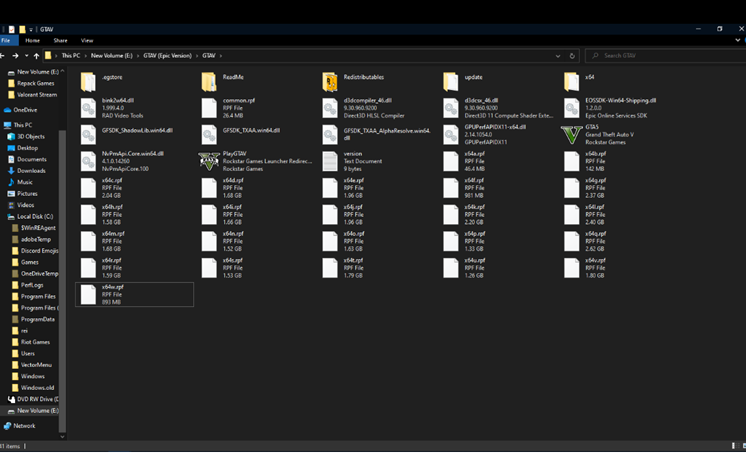Viewport: 746px width, 456px height.
Task: Open the .egstore folder icon
Action: click(88, 82)
